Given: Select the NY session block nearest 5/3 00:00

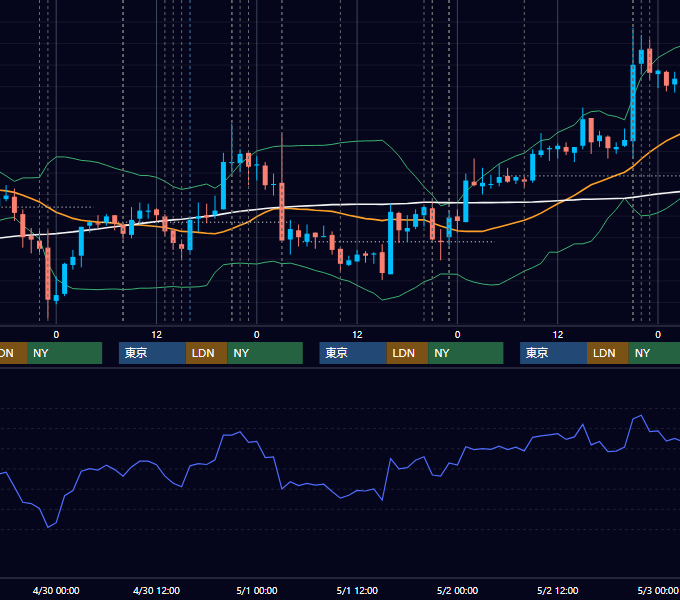Looking at the screenshot, I should [x=654, y=353].
